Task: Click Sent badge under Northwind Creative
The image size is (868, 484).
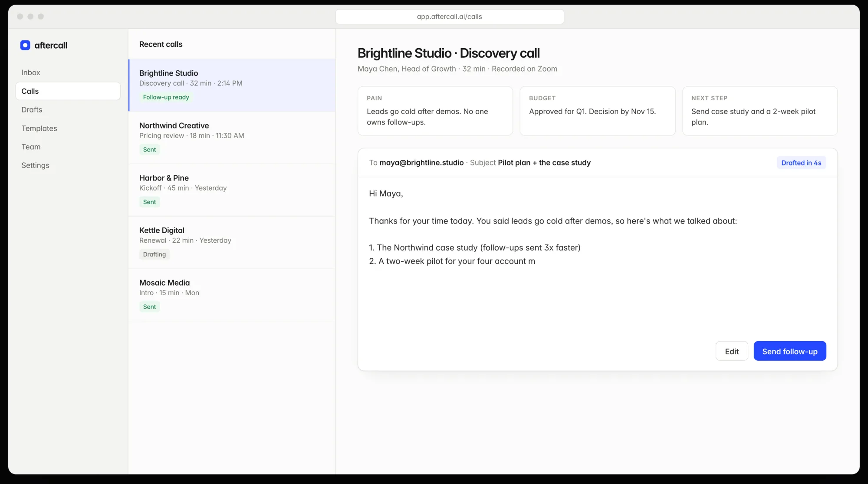Action: coord(150,150)
